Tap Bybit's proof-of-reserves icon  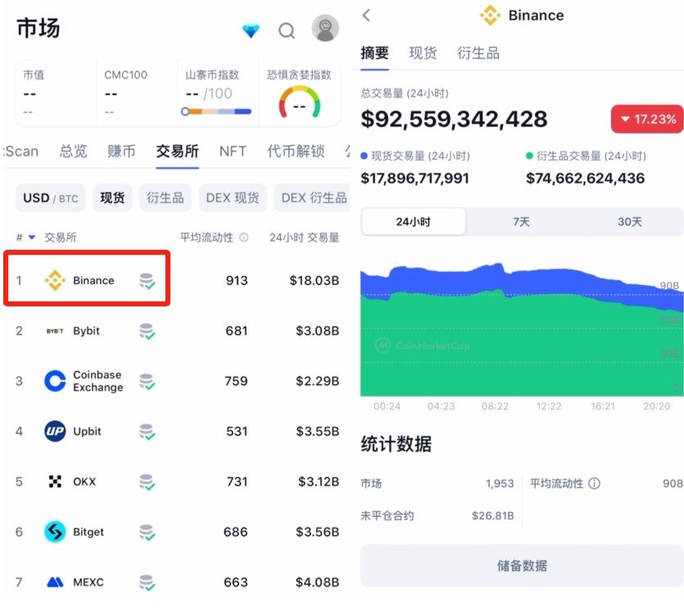[147, 331]
